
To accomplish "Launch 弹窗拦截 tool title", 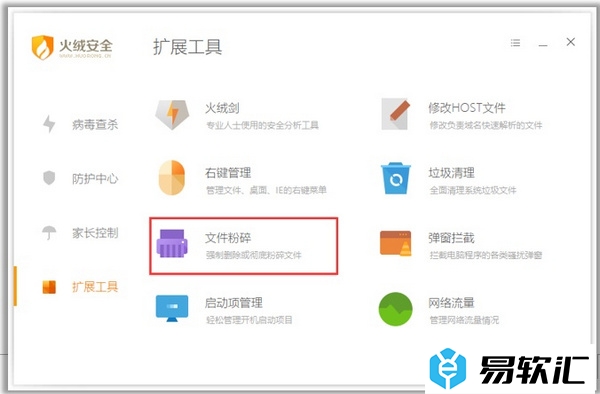I will click(x=452, y=238).
